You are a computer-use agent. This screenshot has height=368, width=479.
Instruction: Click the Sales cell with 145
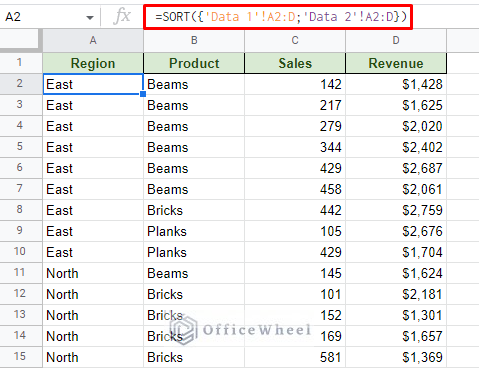click(295, 273)
